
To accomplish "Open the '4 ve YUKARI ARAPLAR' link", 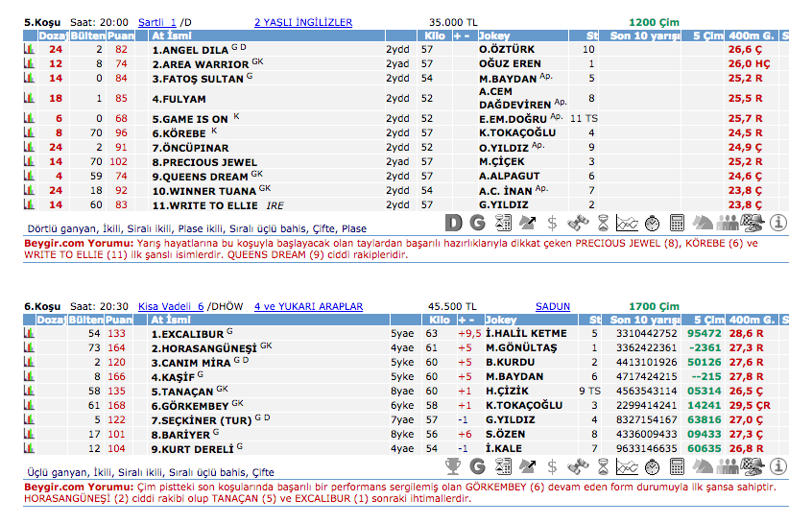I will coord(308,307).
